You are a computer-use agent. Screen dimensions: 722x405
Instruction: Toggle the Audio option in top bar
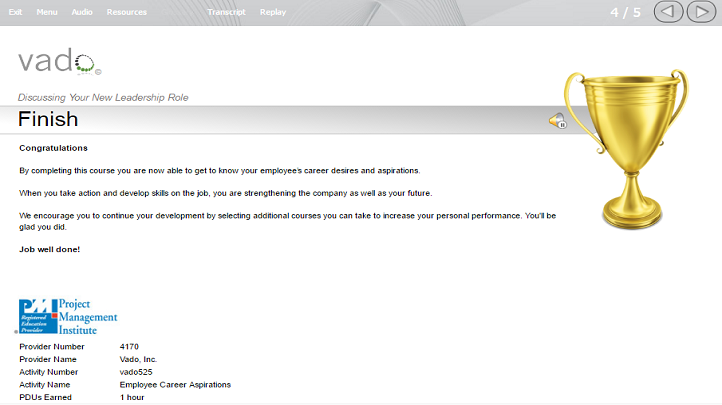click(x=82, y=12)
